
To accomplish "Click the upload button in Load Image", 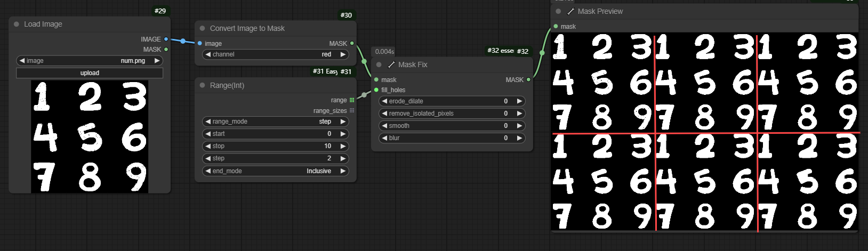I will [90, 73].
